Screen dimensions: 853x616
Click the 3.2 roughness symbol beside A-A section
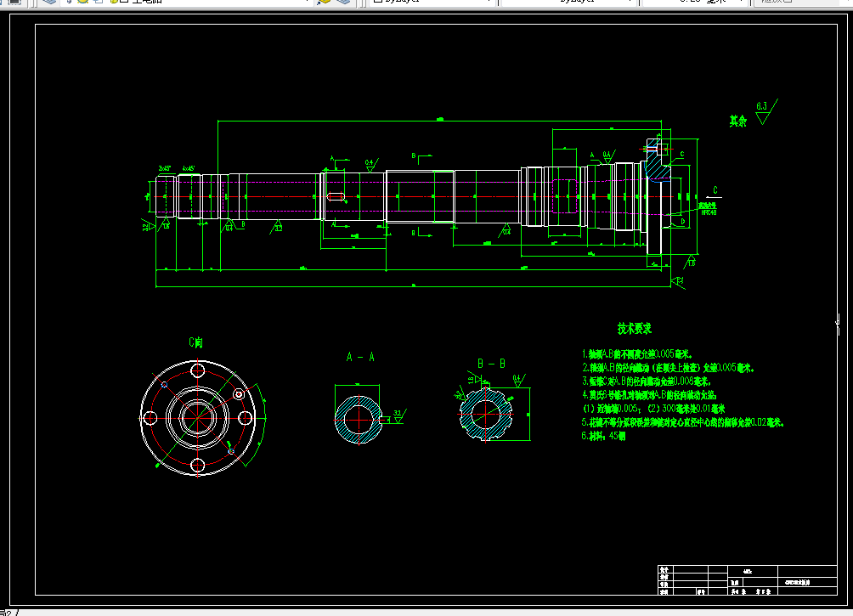pos(399,417)
